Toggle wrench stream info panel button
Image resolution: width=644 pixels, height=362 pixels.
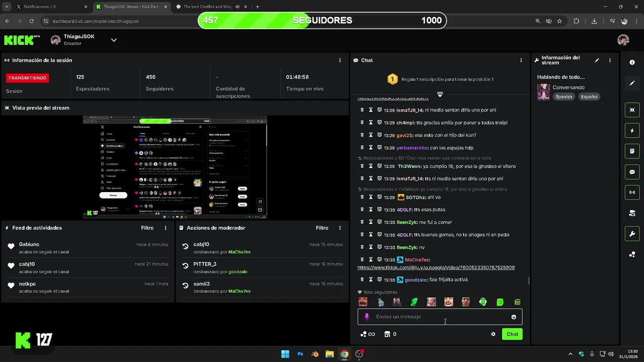[632, 234]
